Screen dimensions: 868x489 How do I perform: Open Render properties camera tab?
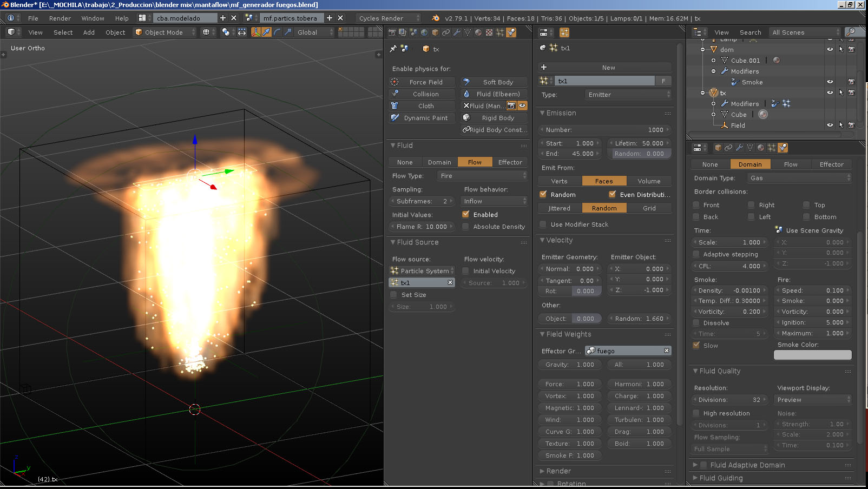392,32
